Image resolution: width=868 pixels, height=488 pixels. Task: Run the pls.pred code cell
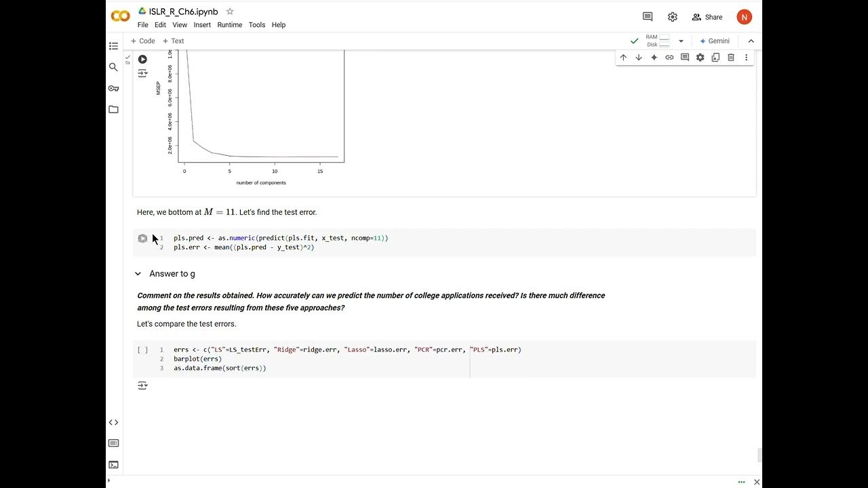142,238
